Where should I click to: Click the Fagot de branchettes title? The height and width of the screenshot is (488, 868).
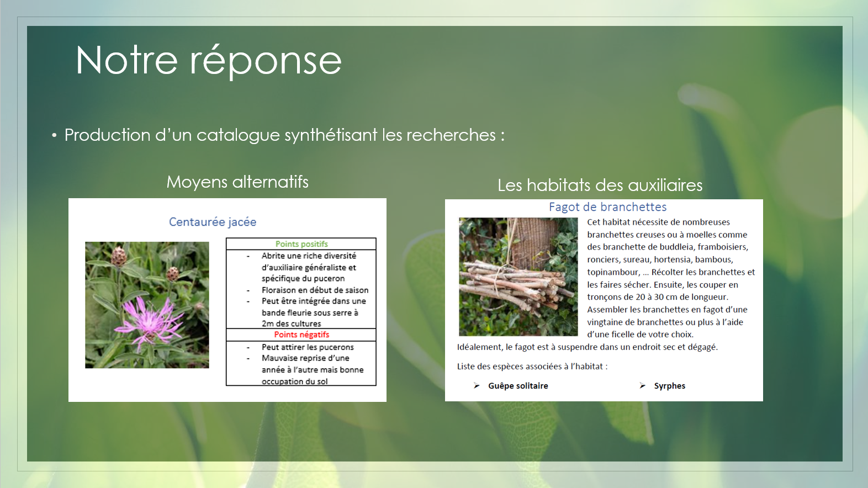pyautogui.click(x=607, y=207)
